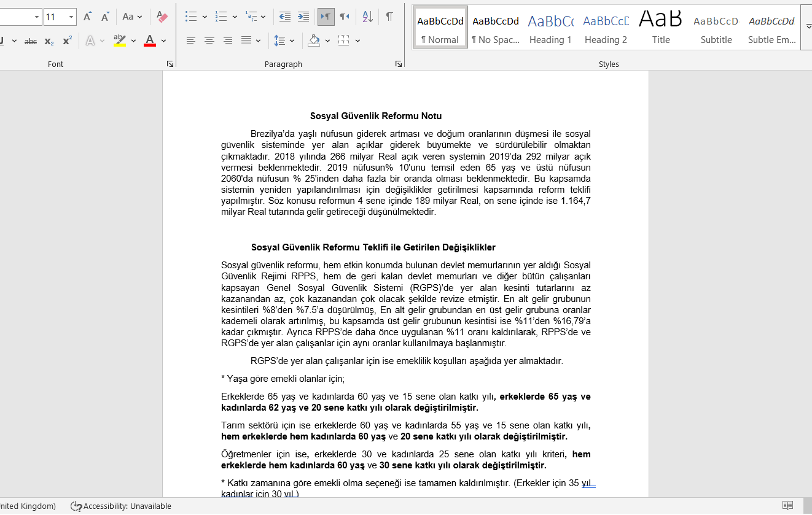812x515 pixels.
Task: Set right-to-left text direction
Action: [x=345, y=17]
